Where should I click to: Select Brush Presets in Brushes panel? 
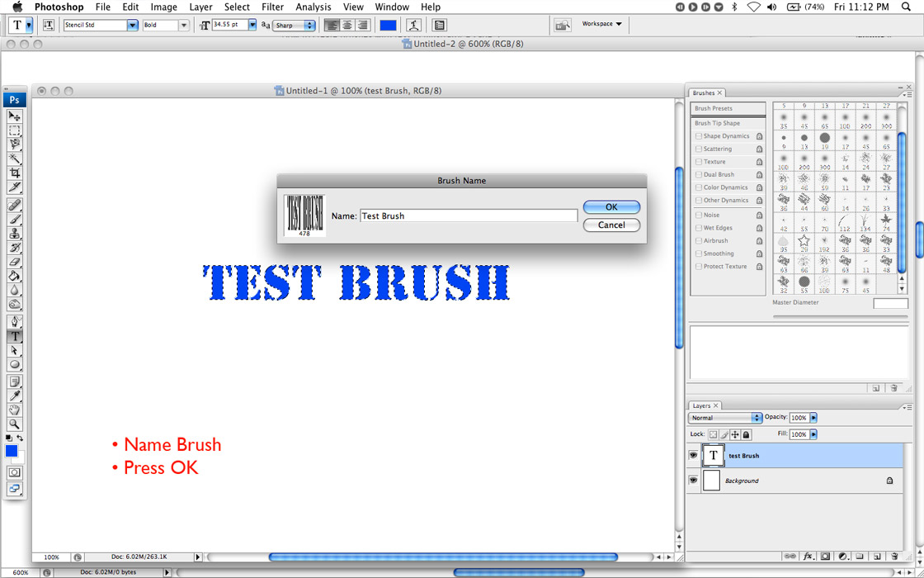(728, 108)
